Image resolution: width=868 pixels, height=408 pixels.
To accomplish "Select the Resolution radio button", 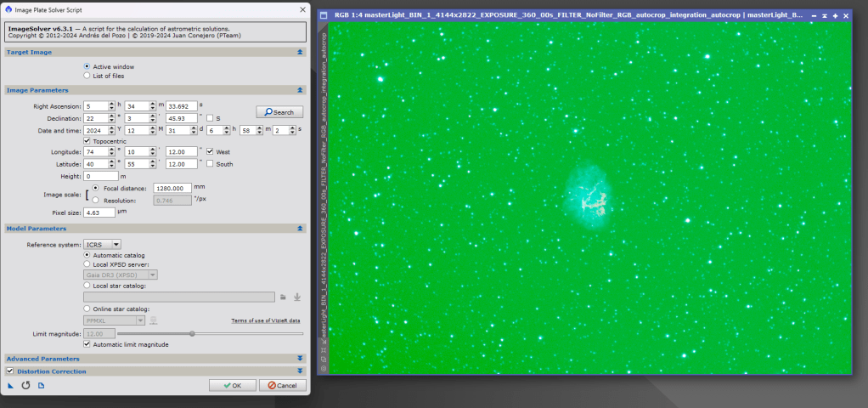I will click(95, 200).
